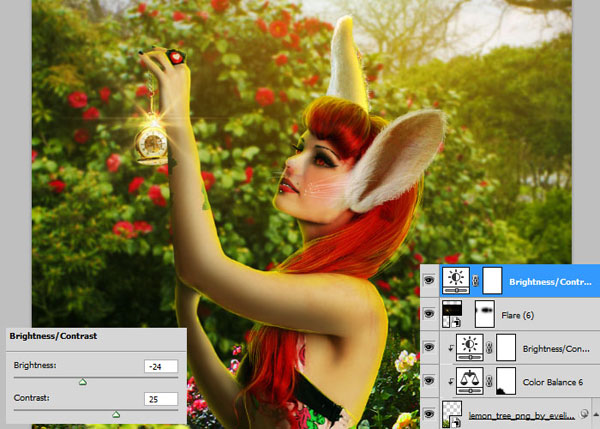Click the 'Brightness:' label
The width and height of the screenshot is (600, 429).
pos(35,365)
